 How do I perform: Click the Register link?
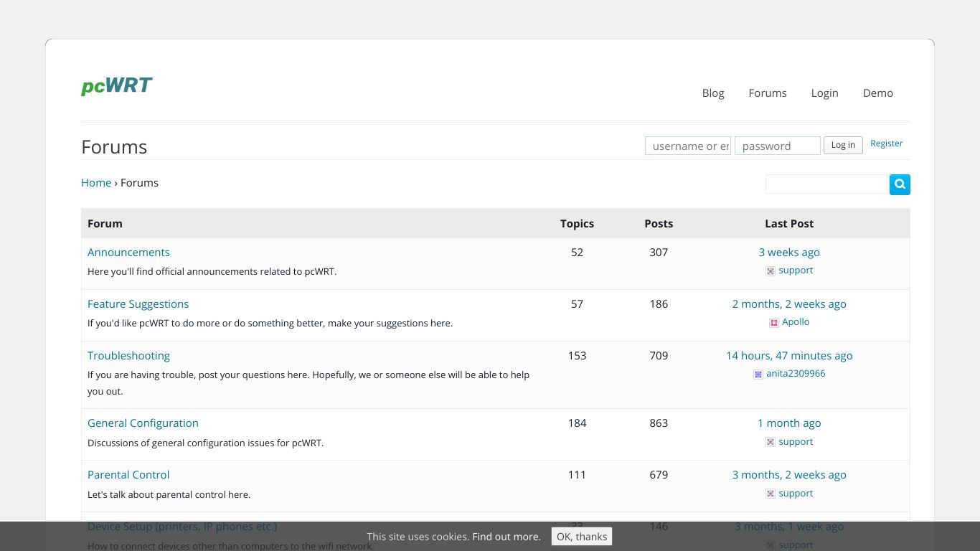click(887, 143)
